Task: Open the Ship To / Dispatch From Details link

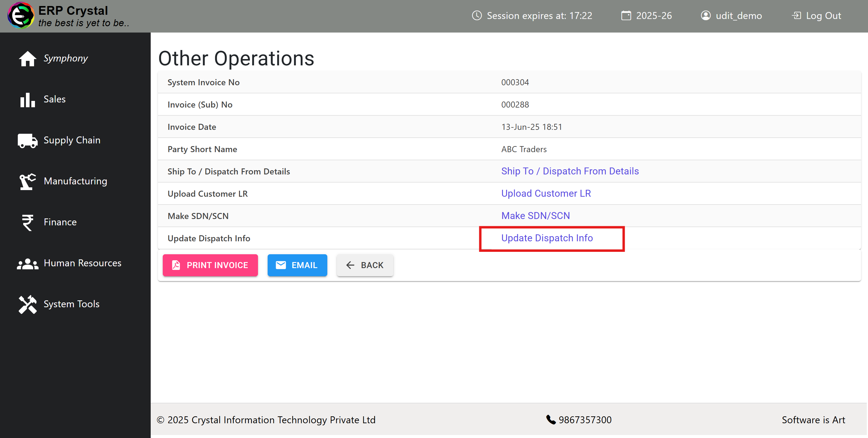Action: (x=570, y=171)
